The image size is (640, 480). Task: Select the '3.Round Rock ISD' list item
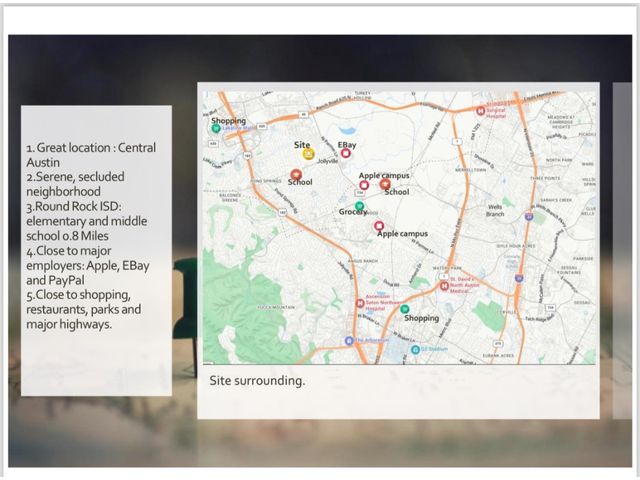87,221
